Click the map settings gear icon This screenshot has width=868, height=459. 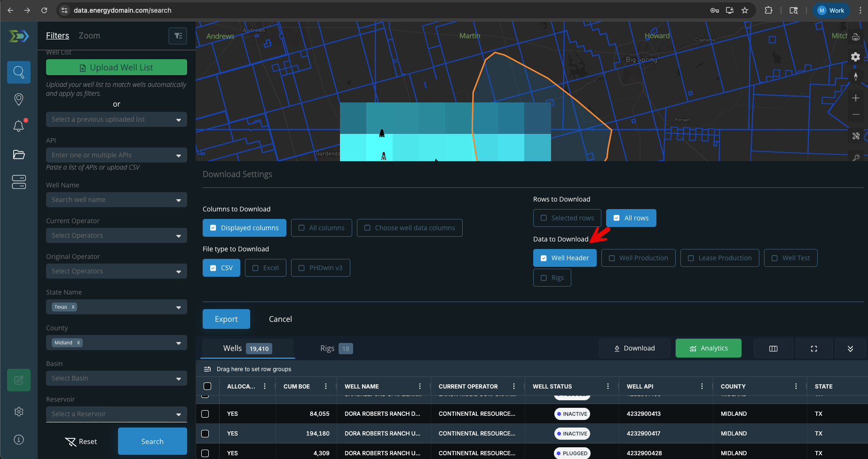pos(855,57)
